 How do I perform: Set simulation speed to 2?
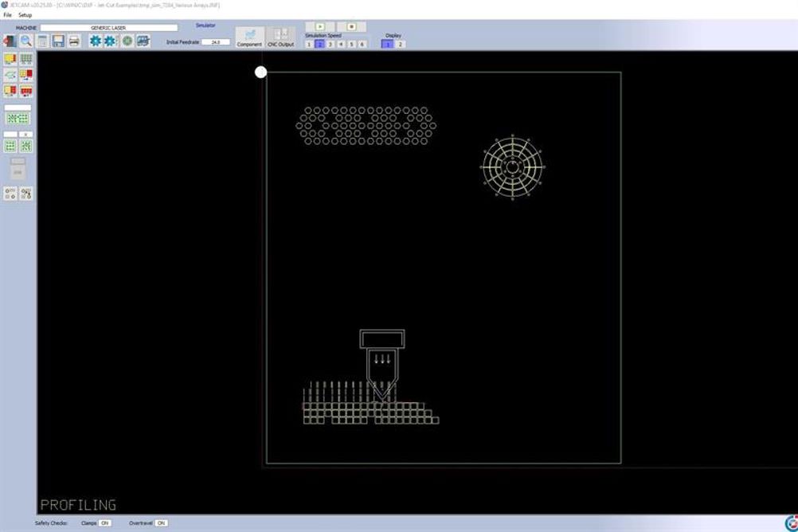319,45
